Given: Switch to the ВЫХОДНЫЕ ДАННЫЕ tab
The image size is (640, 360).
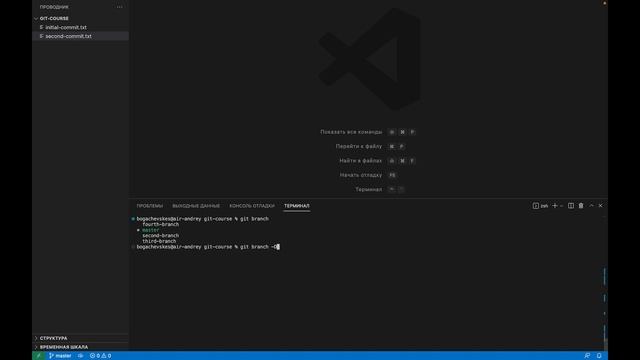Looking at the screenshot, I should click(x=196, y=206).
